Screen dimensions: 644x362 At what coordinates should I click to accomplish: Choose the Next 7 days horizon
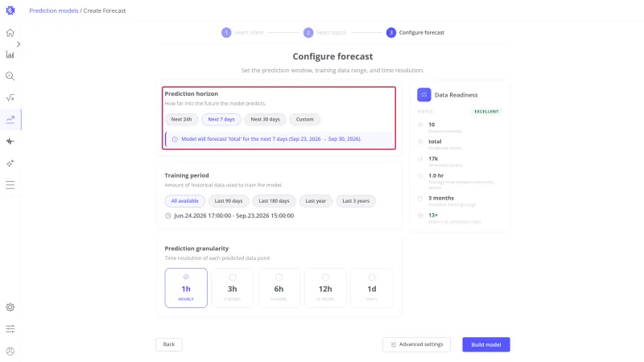[x=221, y=119]
